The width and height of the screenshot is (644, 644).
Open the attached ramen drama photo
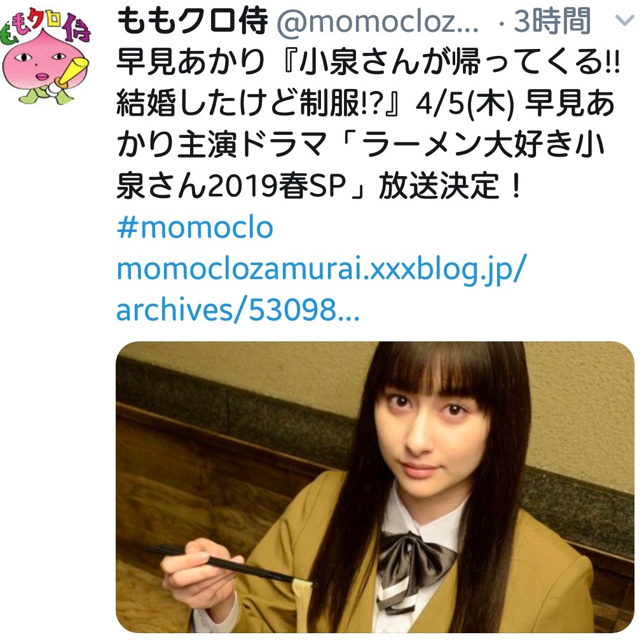375,487
